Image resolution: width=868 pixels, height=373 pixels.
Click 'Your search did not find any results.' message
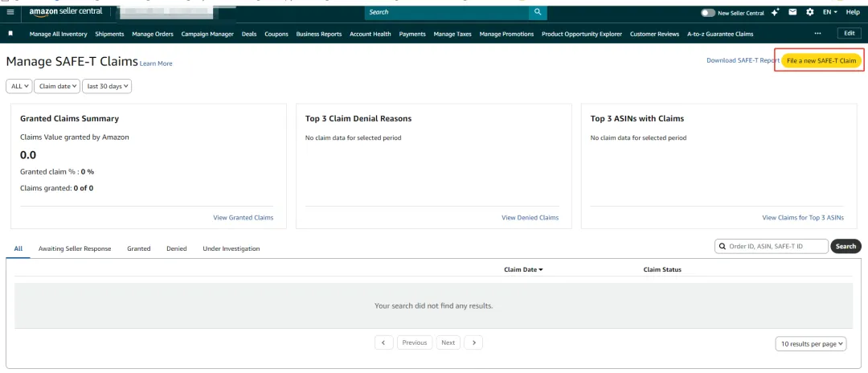[x=433, y=305]
